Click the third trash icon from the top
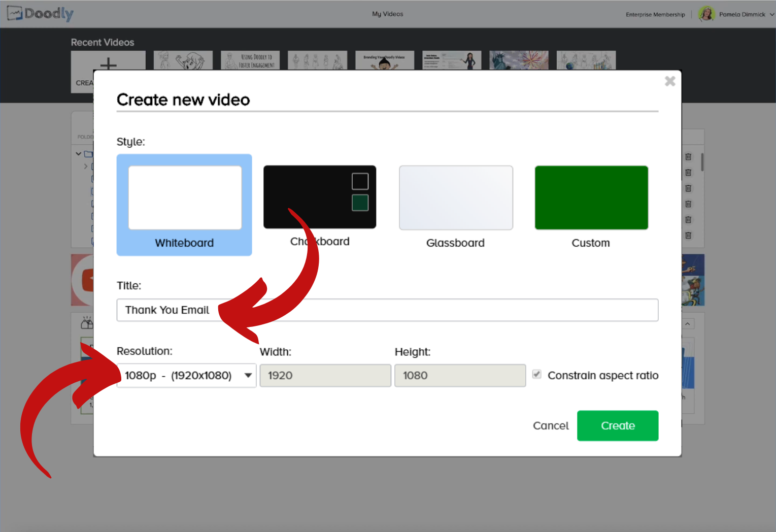Screen dimensions: 776x532 [688, 188]
